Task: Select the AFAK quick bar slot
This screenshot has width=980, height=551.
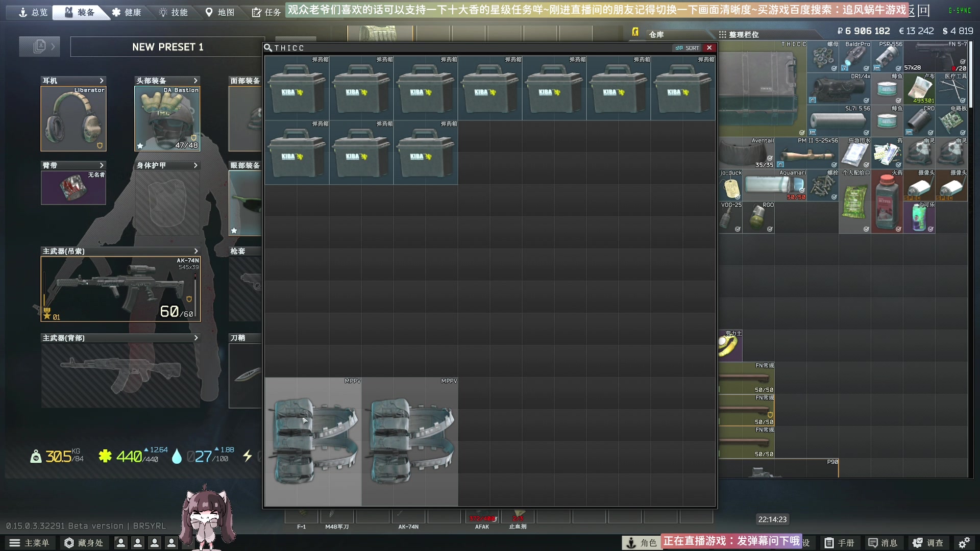Action: point(482,520)
